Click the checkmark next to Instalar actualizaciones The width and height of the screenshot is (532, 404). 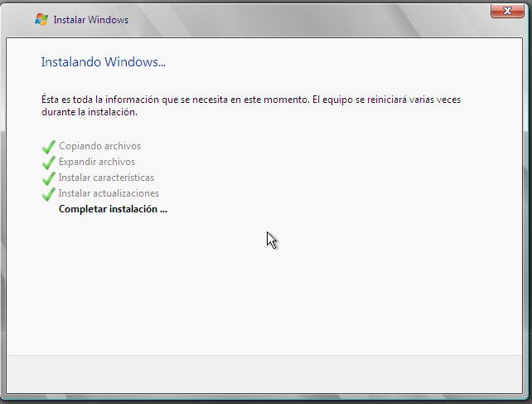point(49,194)
